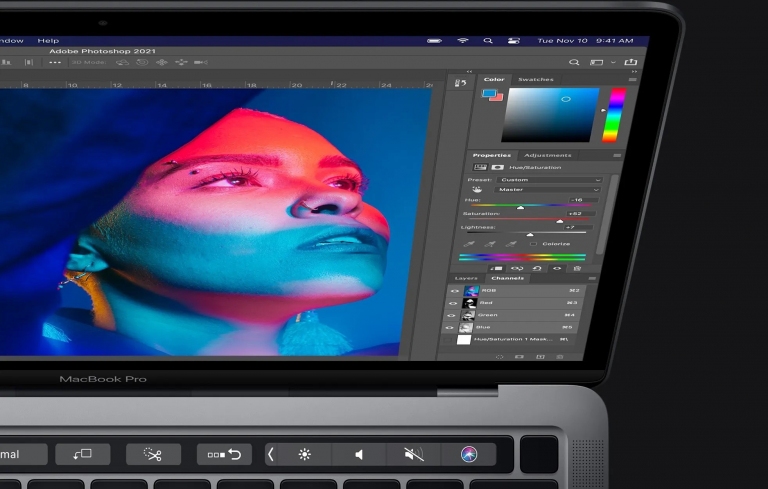Screen dimensions: 768x489
Task: Click the align bottom edges icon
Action: point(6,62)
